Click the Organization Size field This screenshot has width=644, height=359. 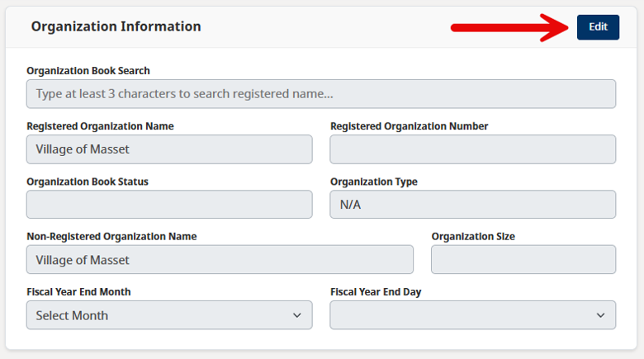point(523,260)
